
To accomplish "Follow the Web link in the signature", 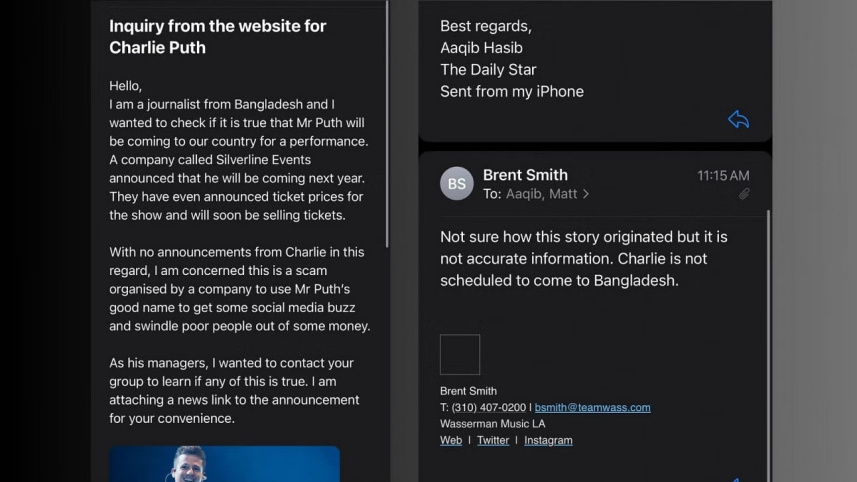I will (451, 440).
